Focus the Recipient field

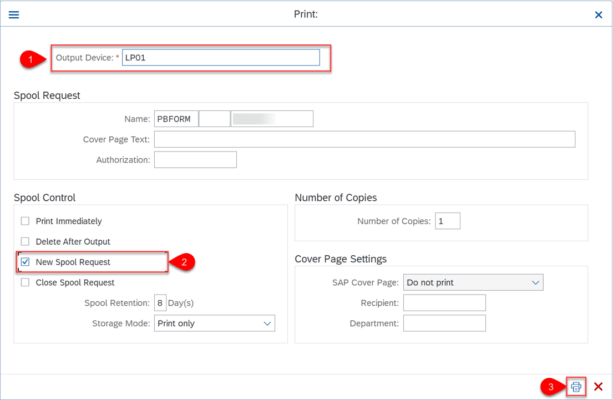coord(443,303)
